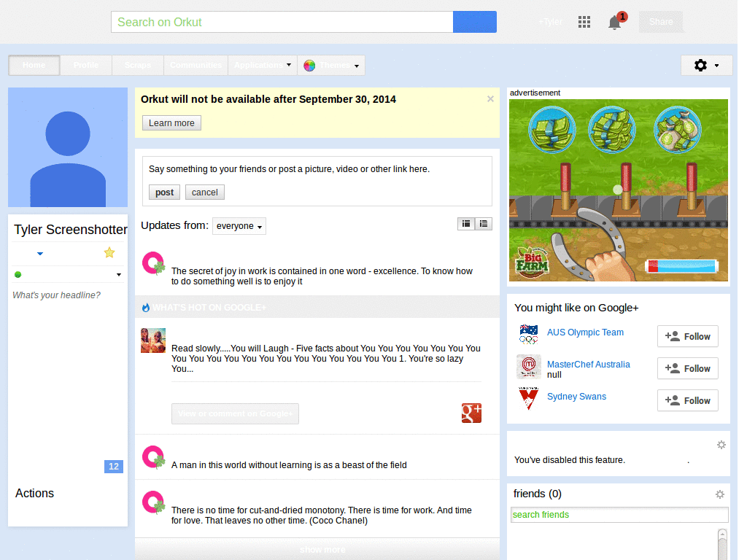
Task: Click the yellow star on profile card
Action: pos(109,252)
